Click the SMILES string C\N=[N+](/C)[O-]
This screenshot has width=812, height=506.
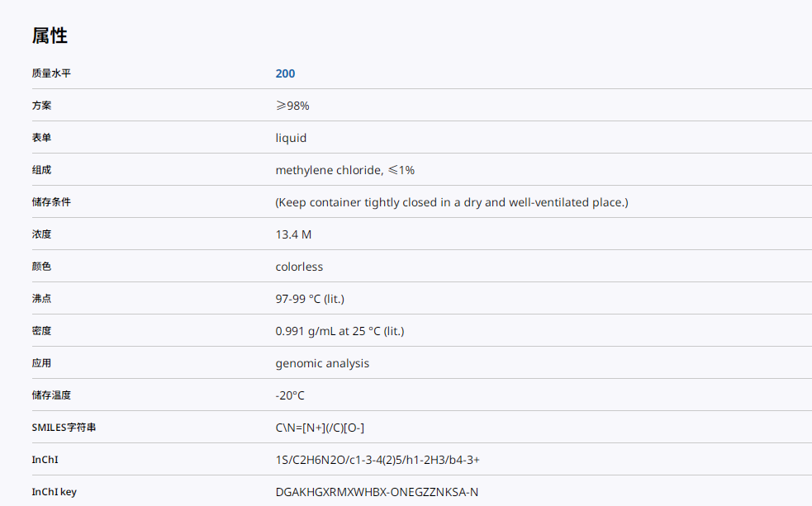(320, 428)
